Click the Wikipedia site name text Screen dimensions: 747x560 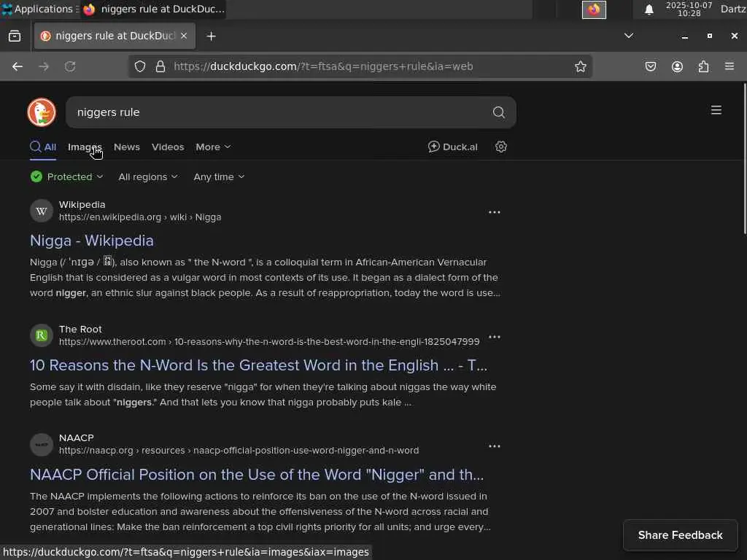[x=82, y=205]
